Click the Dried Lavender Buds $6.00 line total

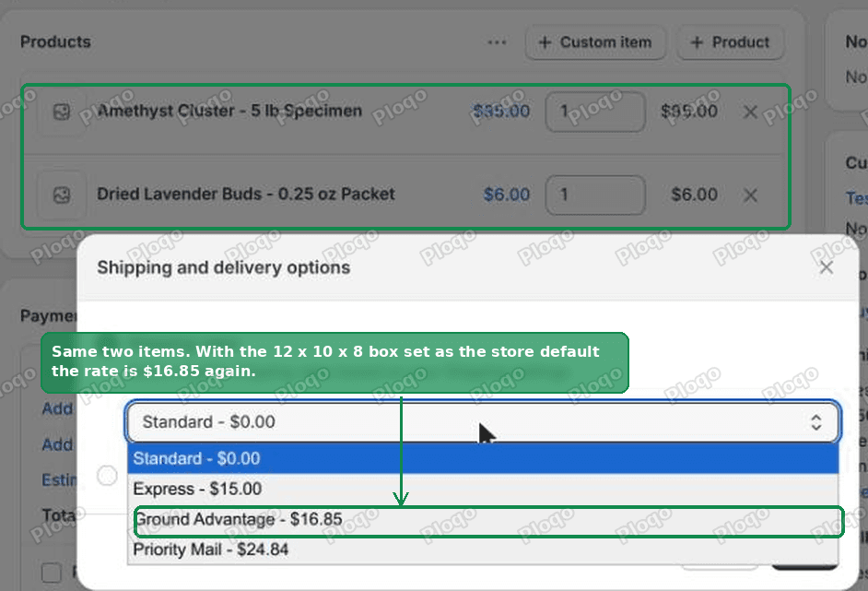694,195
